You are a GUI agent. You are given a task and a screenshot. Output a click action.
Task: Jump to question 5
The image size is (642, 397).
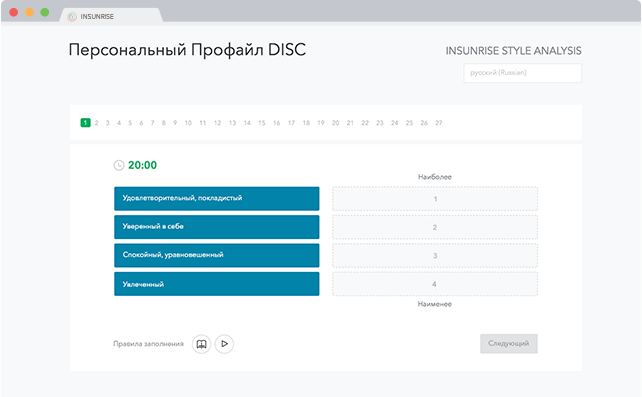click(x=130, y=123)
